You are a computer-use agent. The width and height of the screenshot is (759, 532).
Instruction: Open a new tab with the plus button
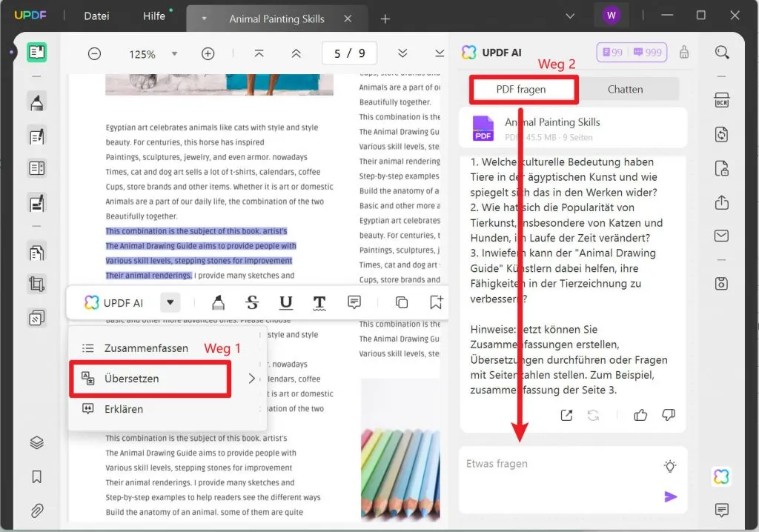coord(385,19)
